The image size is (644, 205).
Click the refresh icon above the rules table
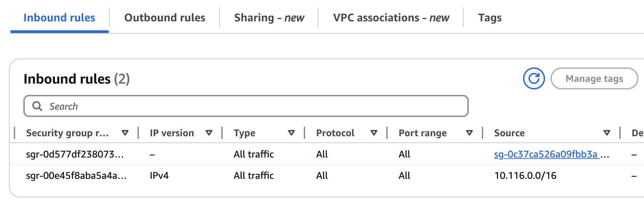[x=533, y=78]
